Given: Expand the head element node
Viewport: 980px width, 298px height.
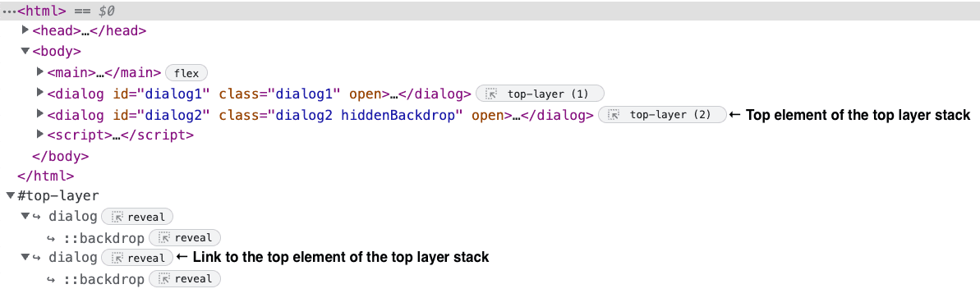Looking at the screenshot, I should (25, 30).
